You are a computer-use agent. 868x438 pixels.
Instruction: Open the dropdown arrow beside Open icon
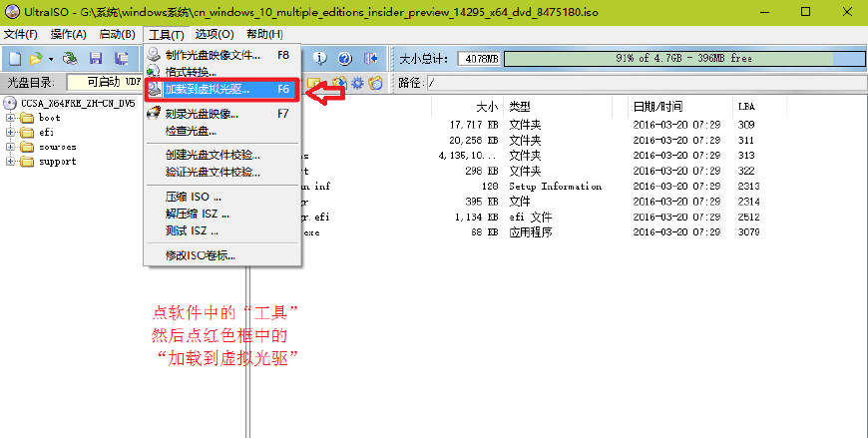(50, 59)
